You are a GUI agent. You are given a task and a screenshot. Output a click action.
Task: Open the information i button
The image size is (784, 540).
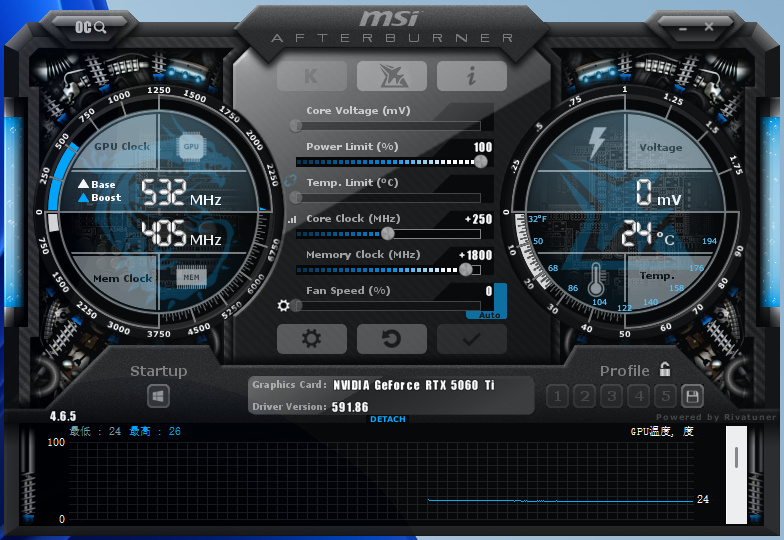pyautogui.click(x=472, y=76)
